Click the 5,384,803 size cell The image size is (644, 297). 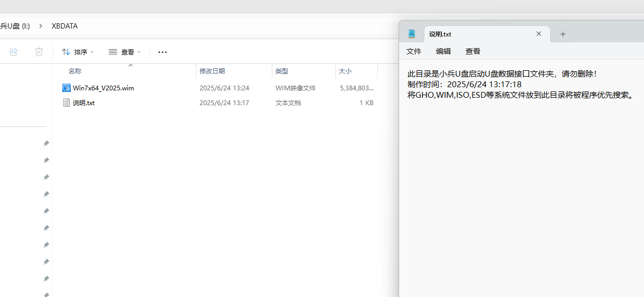(357, 88)
